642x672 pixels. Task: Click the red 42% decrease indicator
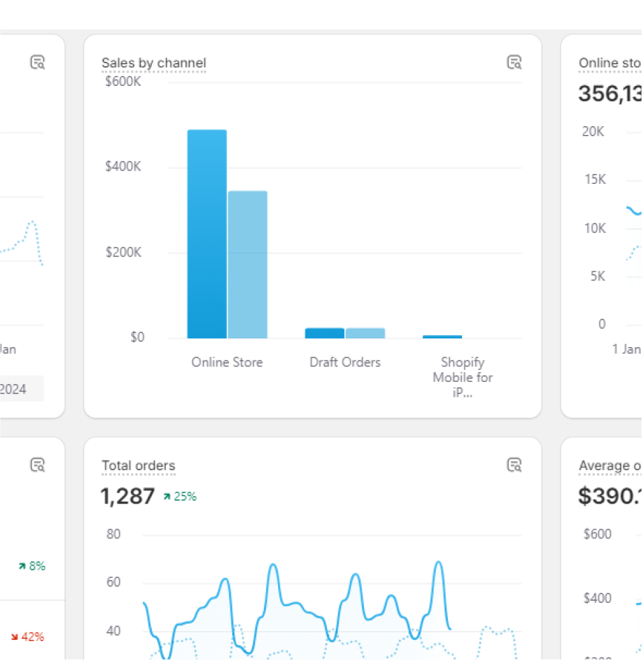tap(28, 637)
